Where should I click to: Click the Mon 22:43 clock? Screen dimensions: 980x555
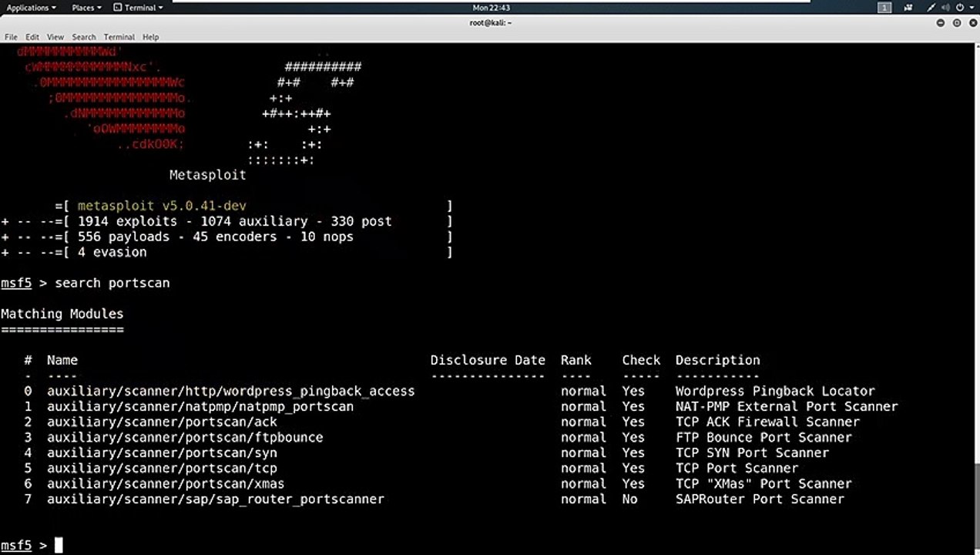492,8
